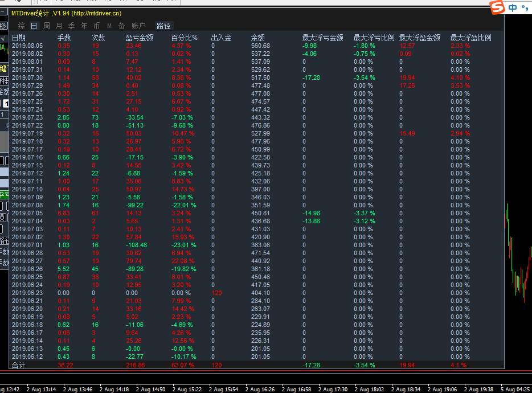
Task: Open the 备 tab
Action: 122,26
